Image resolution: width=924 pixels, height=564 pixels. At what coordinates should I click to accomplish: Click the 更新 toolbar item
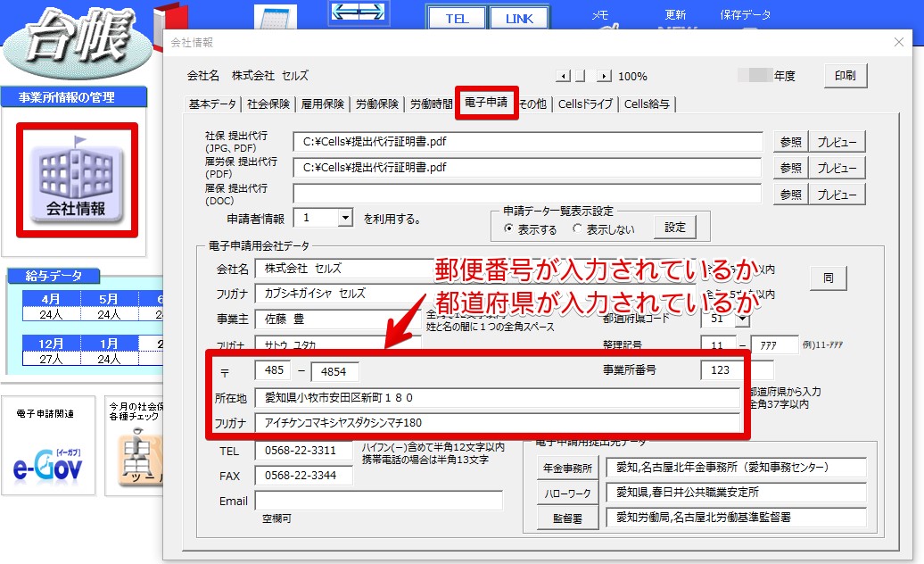tap(675, 15)
